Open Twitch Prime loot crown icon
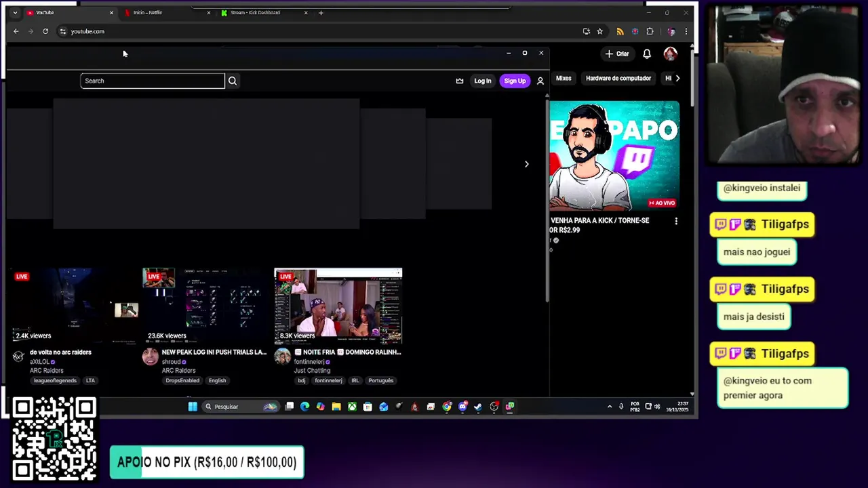 pyautogui.click(x=460, y=81)
